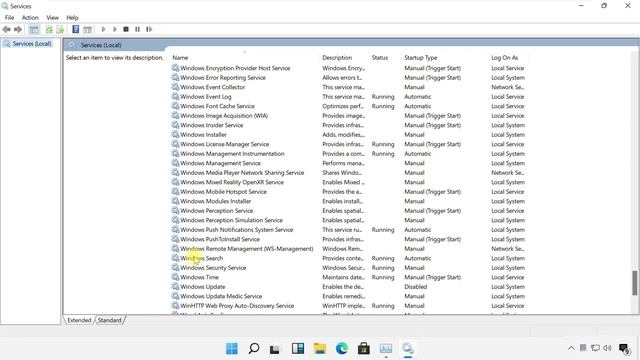The width and height of the screenshot is (640, 360).
Task: Open the Windows Start button
Action: 232,349
